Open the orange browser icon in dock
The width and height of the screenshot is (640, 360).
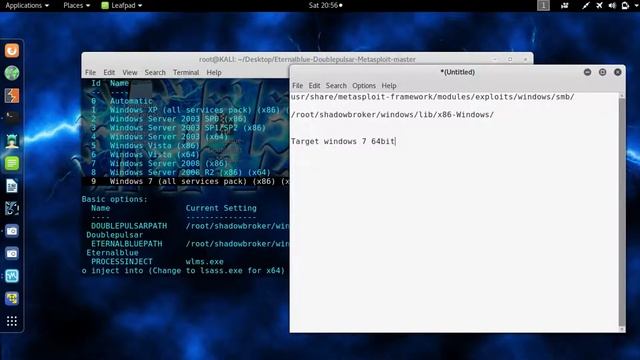click(12, 51)
